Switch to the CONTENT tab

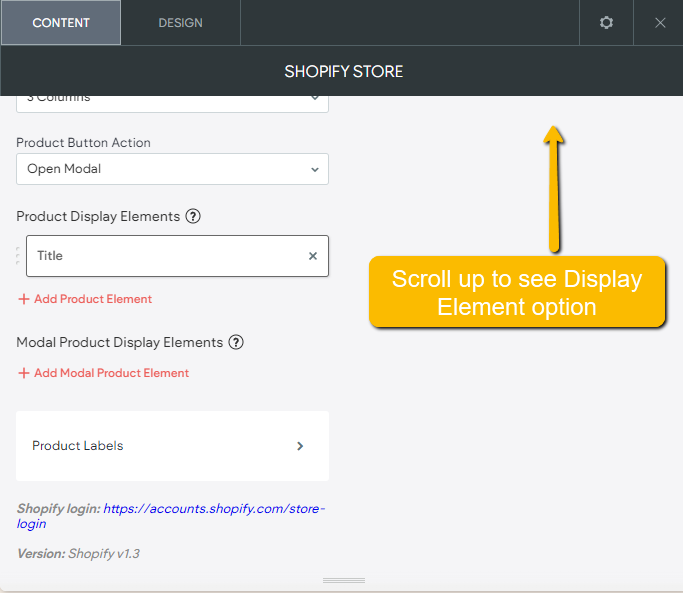point(61,23)
